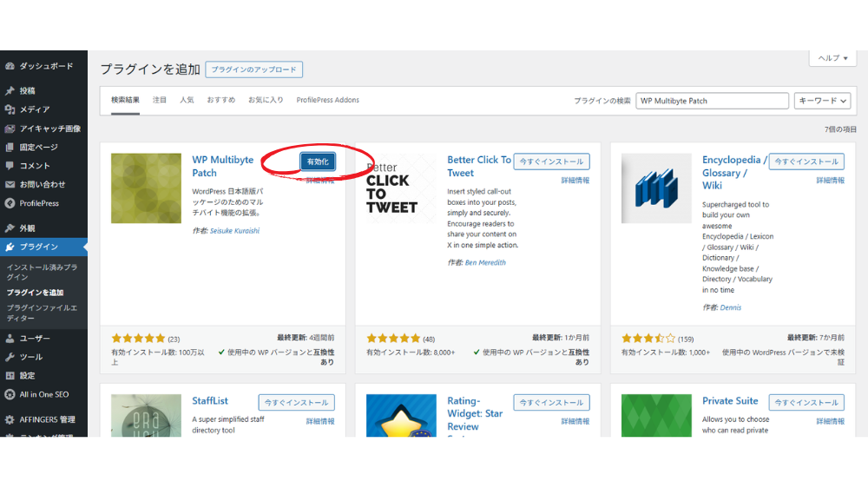
Task: Open the ヘルプ help dropdown
Action: point(832,57)
